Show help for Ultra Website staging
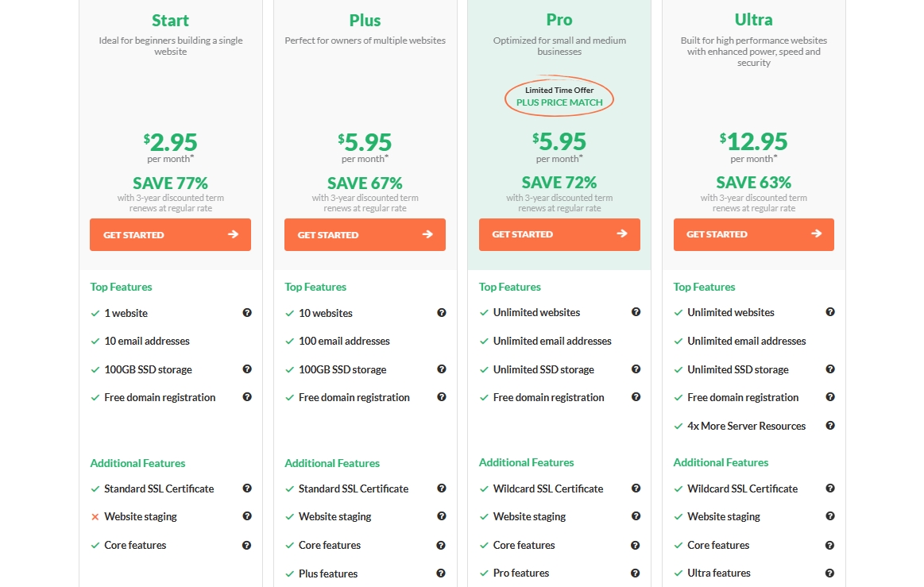924x587 pixels. 830,516
